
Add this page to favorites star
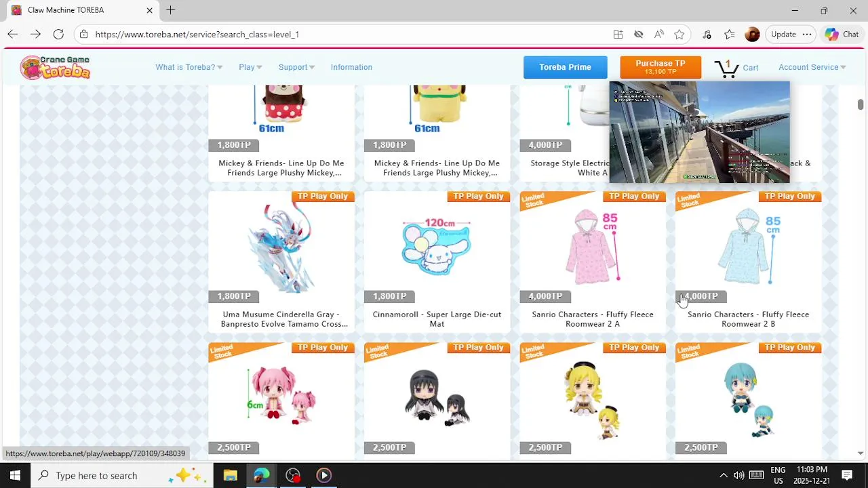(679, 34)
